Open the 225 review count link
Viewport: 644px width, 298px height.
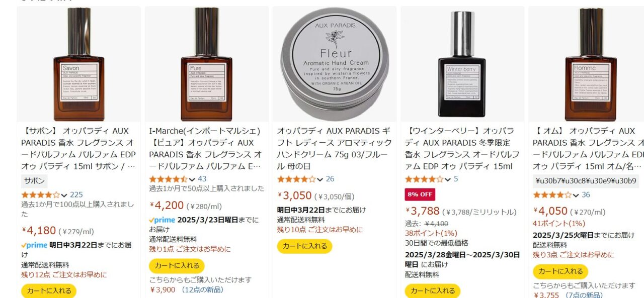tap(76, 195)
